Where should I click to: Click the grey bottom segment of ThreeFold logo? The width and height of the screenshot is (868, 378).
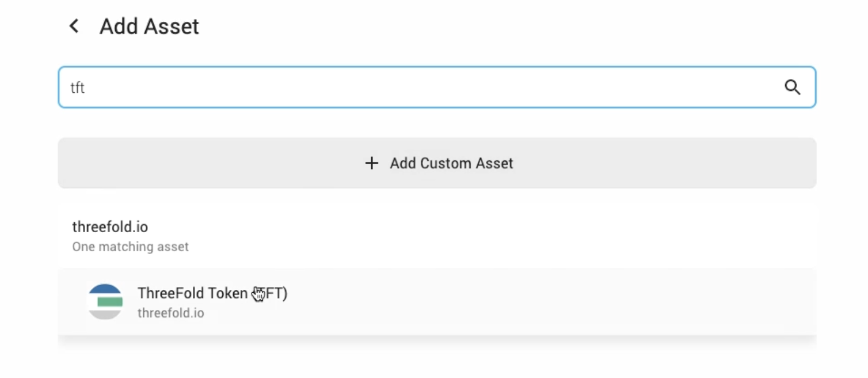pos(106,314)
